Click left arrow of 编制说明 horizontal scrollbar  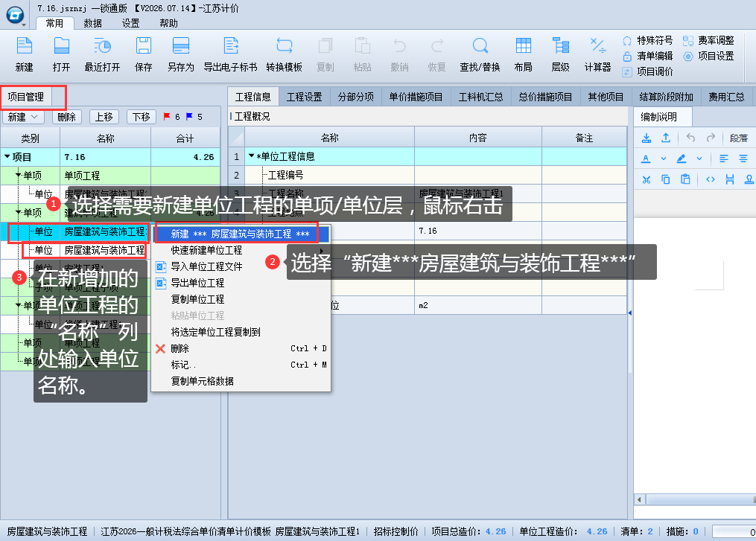click(x=639, y=499)
